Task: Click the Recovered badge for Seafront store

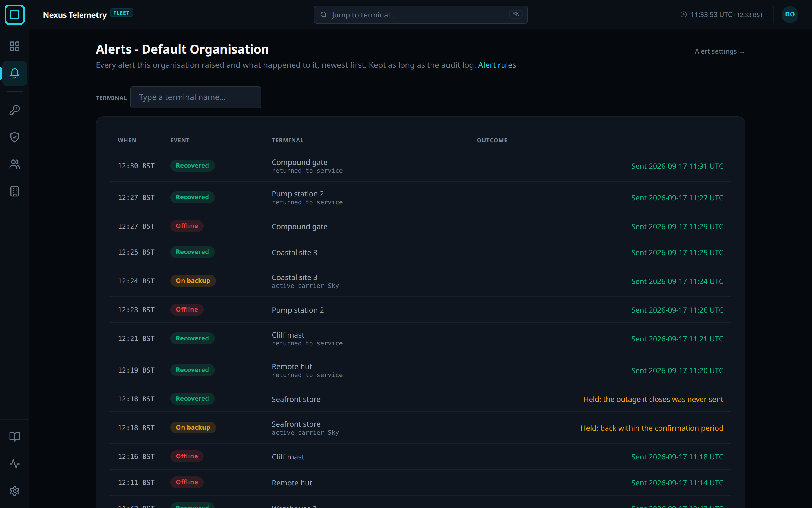Action: [192, 399]
